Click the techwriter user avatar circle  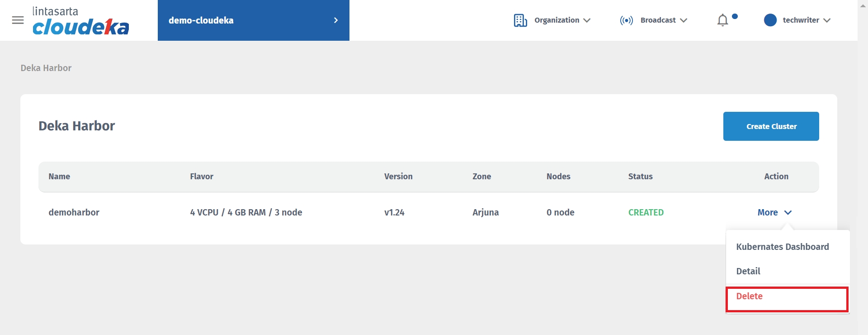pos(770,20)
